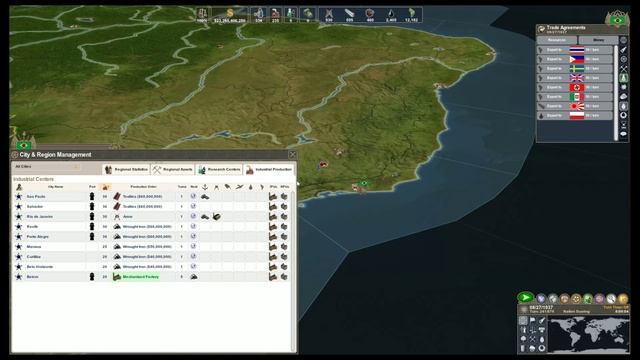
Task: Select the Japan export trade agreement row
Action: [575, 106]
